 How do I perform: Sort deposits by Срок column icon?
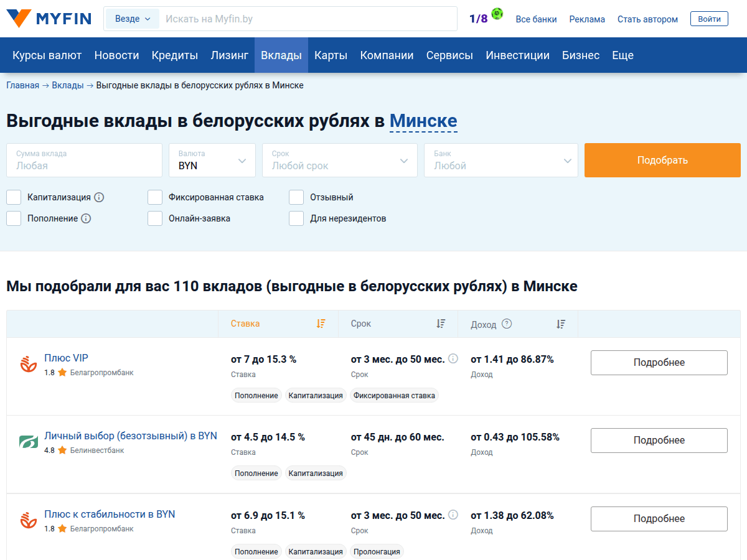(x=441, y=324)
